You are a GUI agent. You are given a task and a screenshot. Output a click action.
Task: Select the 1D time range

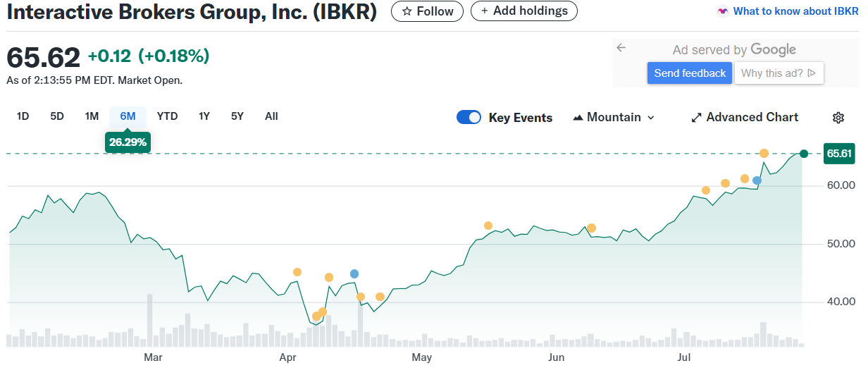(23, 116)
